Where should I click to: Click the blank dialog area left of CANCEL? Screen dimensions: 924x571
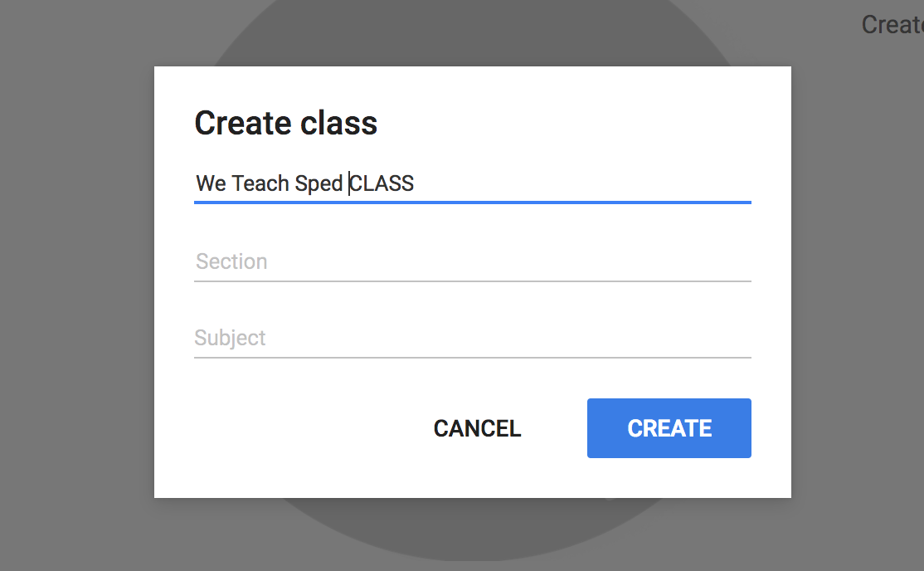(290, 428)
